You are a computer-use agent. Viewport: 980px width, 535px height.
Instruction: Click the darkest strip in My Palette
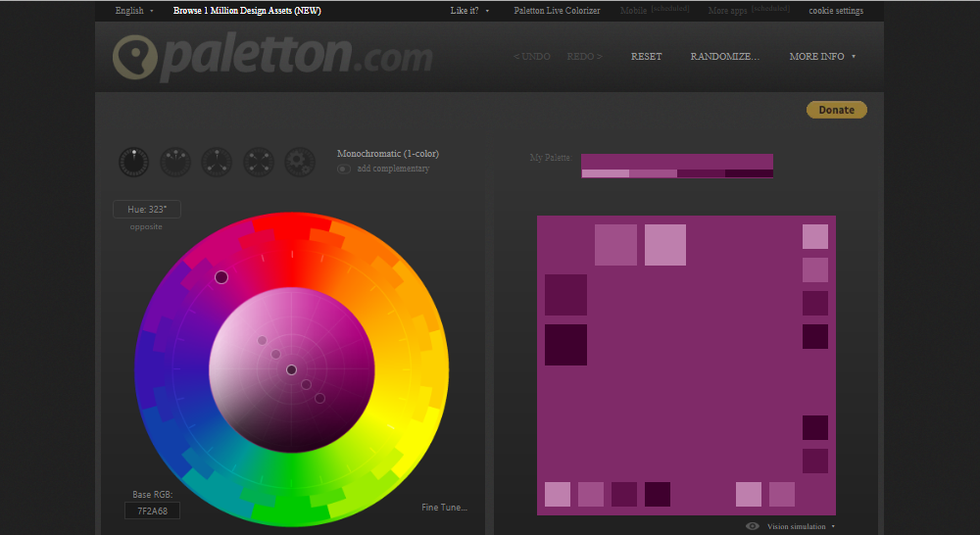tap(749, 173)
